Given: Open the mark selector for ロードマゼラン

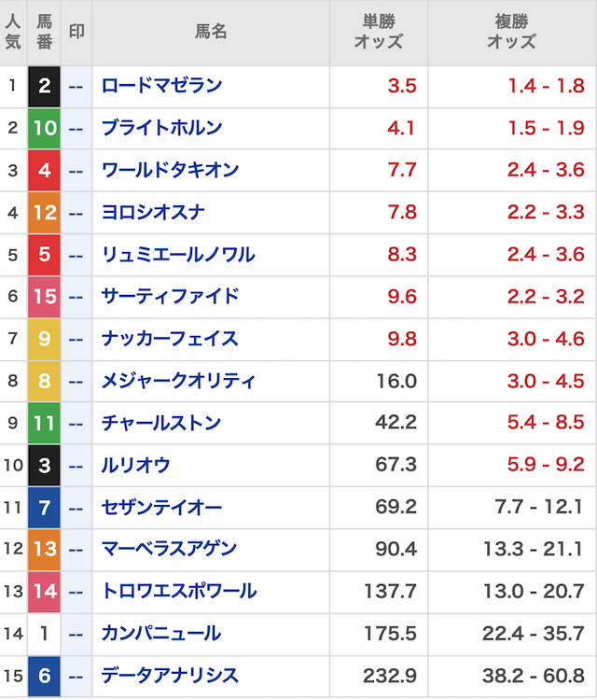Looking at the screenshot, I should coord(76,87).
